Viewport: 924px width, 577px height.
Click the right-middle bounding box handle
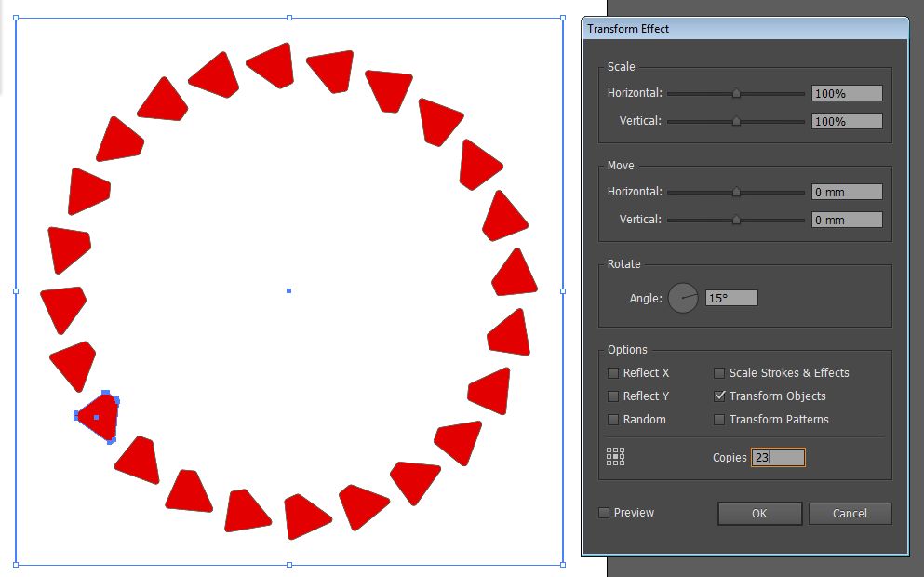pyautogui.click(x=563, y=290)
